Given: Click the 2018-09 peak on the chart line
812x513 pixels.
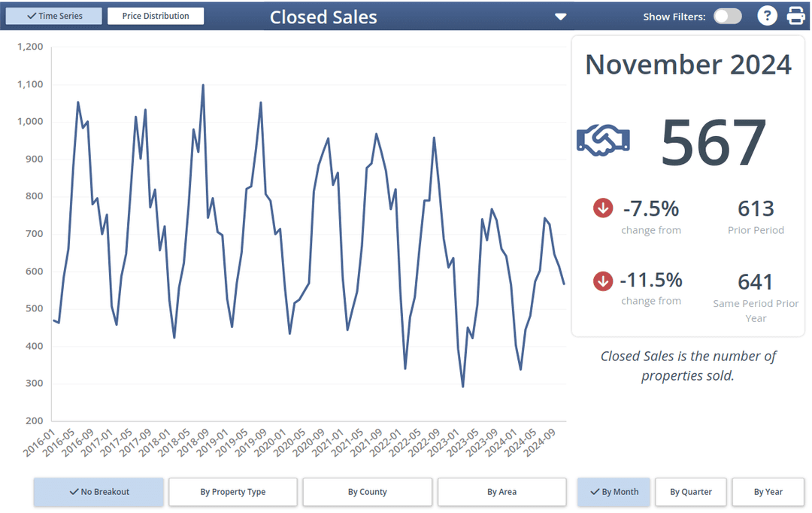Looking at the screenshot, I should (203, 85).
